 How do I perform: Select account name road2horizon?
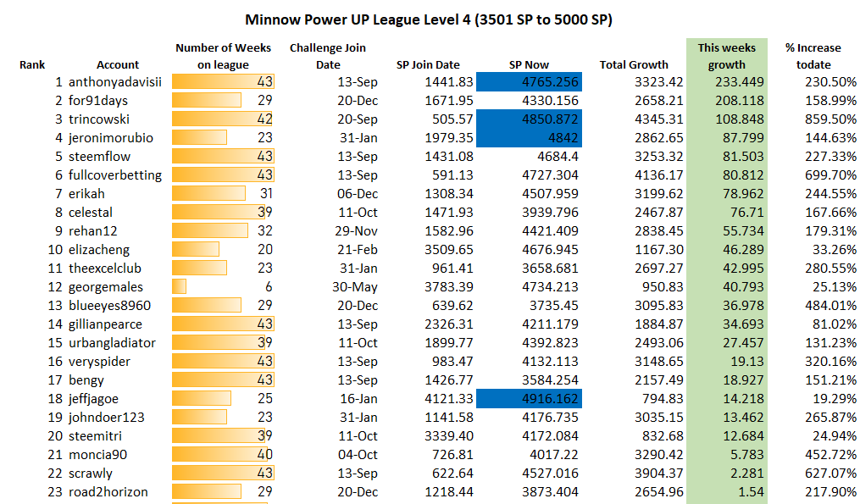(108, 492)
